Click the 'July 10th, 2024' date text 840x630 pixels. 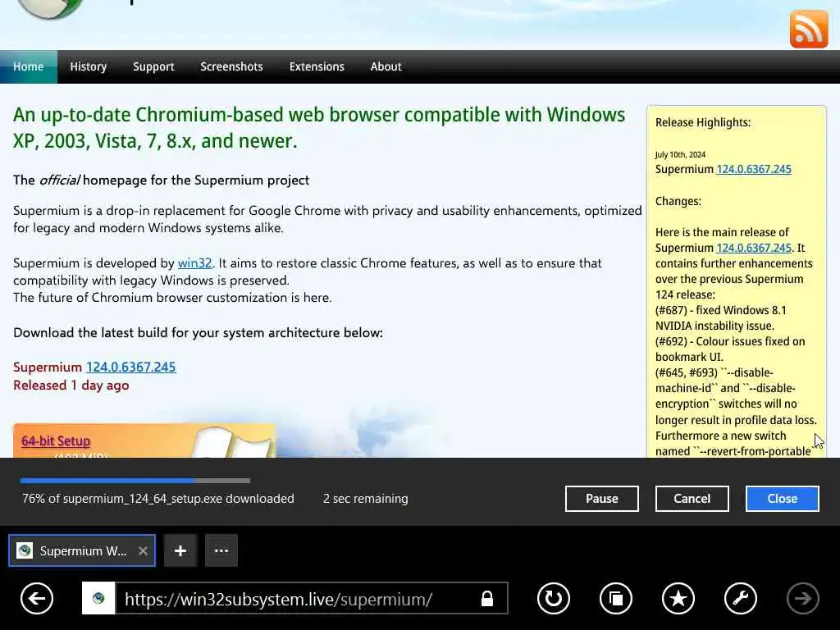coord(680,155)
